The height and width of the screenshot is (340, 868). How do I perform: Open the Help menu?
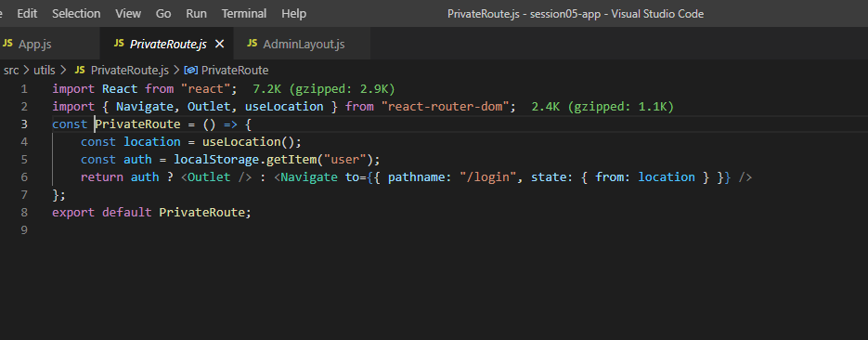click(293, 13)
